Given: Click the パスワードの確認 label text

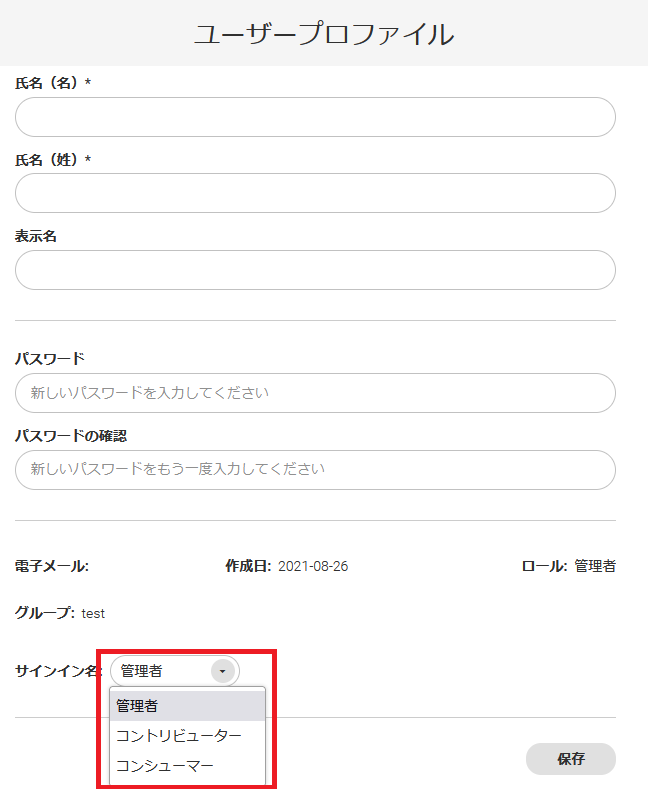Looking at the screenshot, I should point(70,436).
